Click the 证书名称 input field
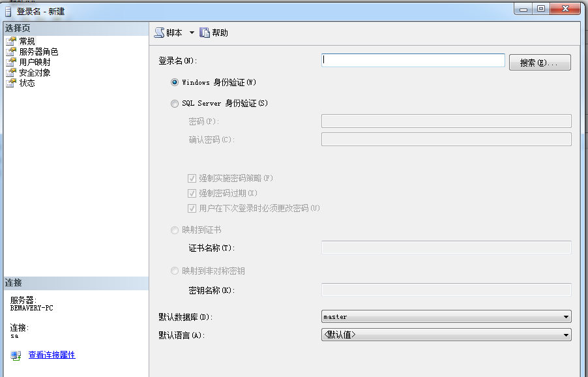Image resolution: width=588 pixels, height=377 pixels. (447, 248)
